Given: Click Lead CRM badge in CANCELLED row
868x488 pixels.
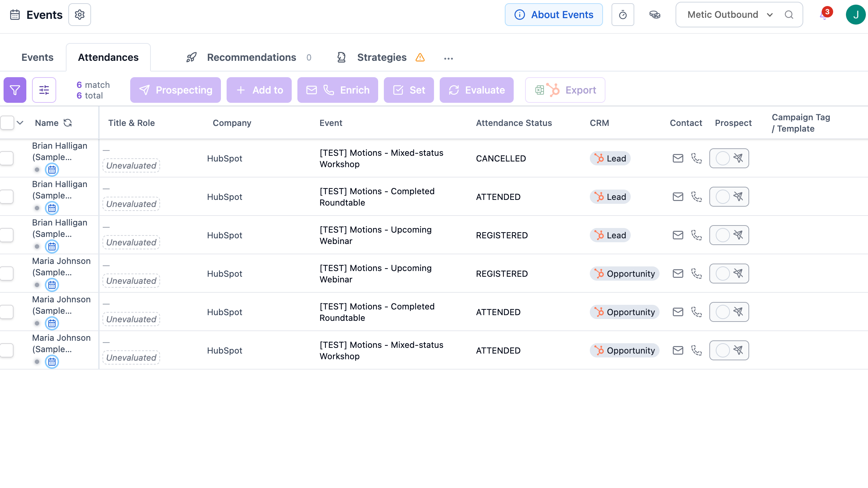Looking at the screenshot, I should point(610,158).
